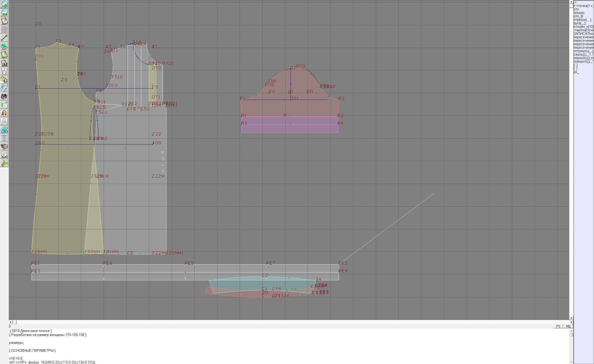This screenshot has width=594, height=364.
Task: Toggle the grid display icon
Action: click(4, 29)
